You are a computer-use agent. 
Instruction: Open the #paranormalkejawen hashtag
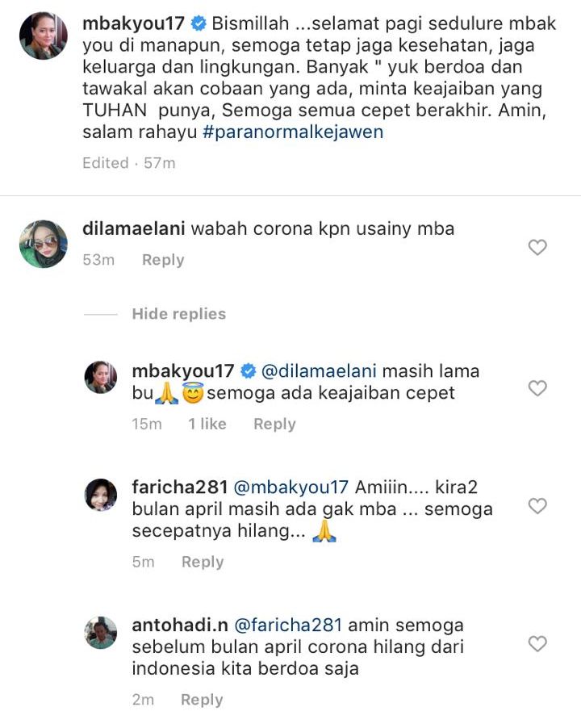pos(293,132)
